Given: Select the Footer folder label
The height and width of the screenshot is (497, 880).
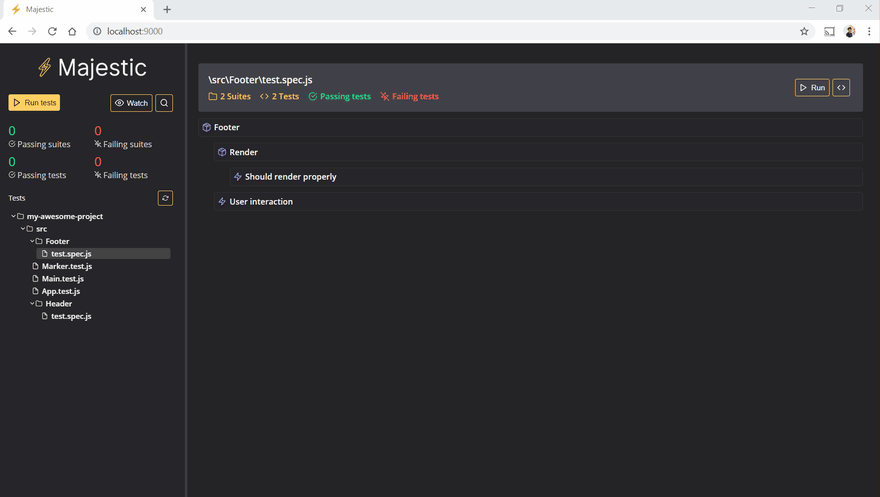Looking at the screenshot, I should (x=57, y=241).
